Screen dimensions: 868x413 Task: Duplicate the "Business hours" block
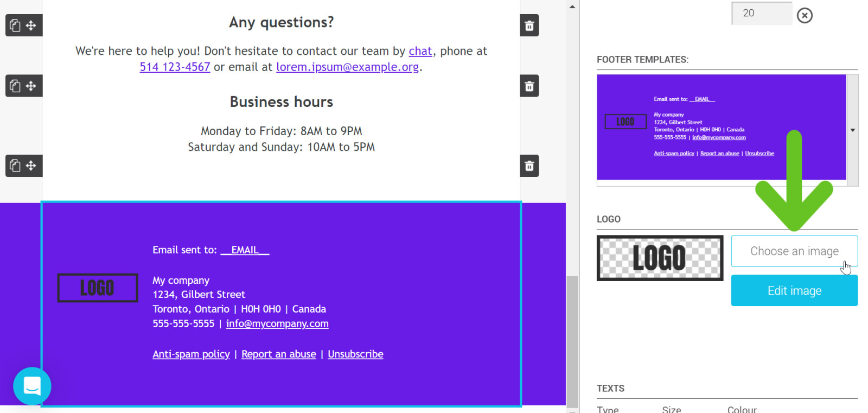(x=15, y=86)
